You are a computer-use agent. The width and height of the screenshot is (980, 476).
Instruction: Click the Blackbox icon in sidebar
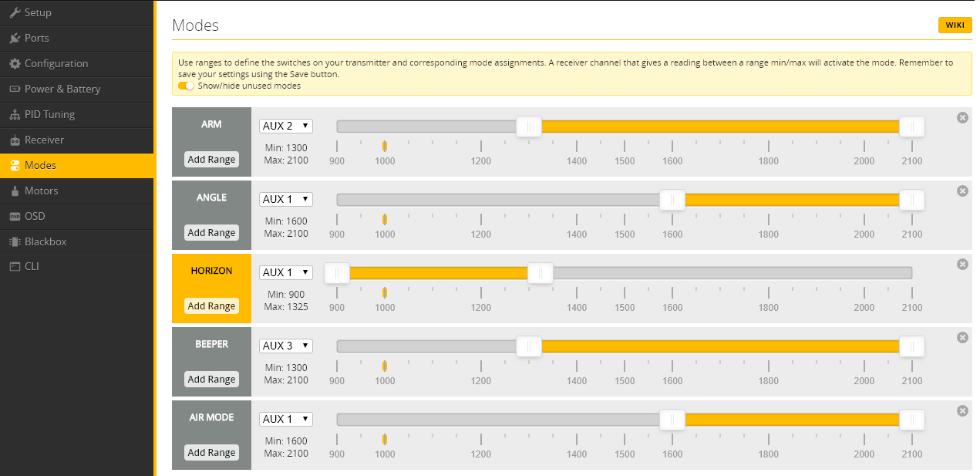click(x=15, y=241)
